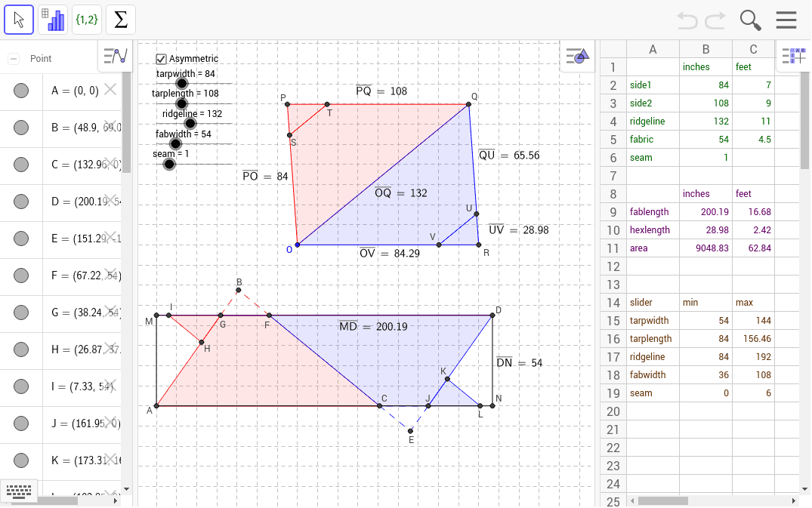Select point E below the fabric rectangle
This screenshot has width=812, height=508.
(x=410, y=430)
